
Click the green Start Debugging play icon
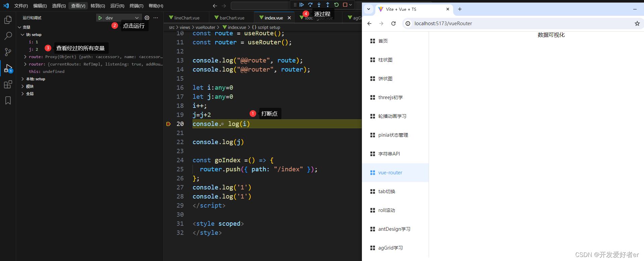pyautogui.click(x=100, y=18)
